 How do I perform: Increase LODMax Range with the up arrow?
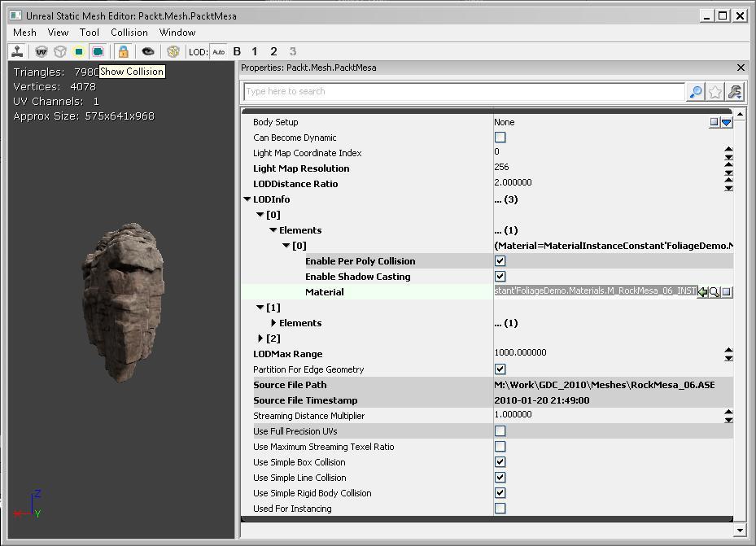728,350
